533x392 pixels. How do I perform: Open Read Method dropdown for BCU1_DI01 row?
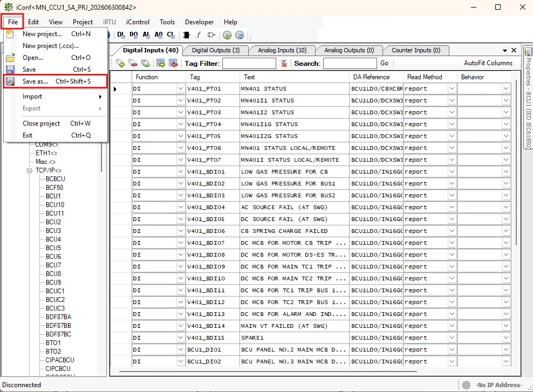pos(452,349)
